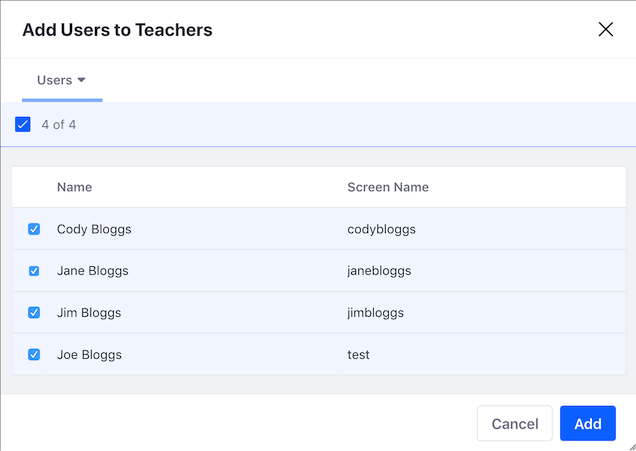The width and height of the screenshot is (636, 451).
Task: Click the 4 of 4 selection count
Action: (58, 125)
